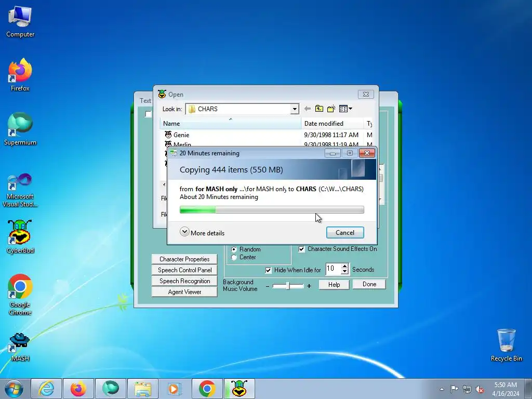The width and height of the screenshot is (532, 399).
Task: Adjust the Background Music Volume slider
Action: coord(288,286)
